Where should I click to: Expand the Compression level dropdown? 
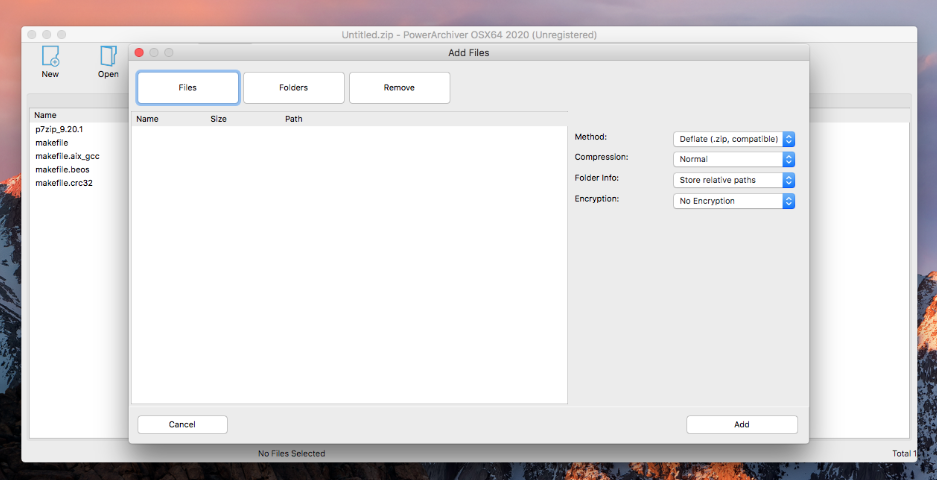[734, 159]
